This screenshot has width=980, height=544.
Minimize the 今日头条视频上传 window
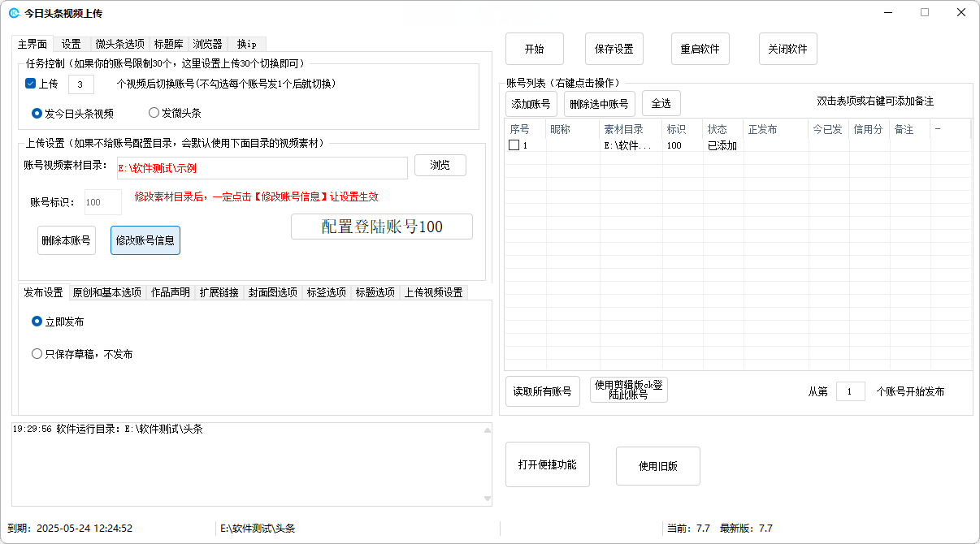click(x=887, y=12)
